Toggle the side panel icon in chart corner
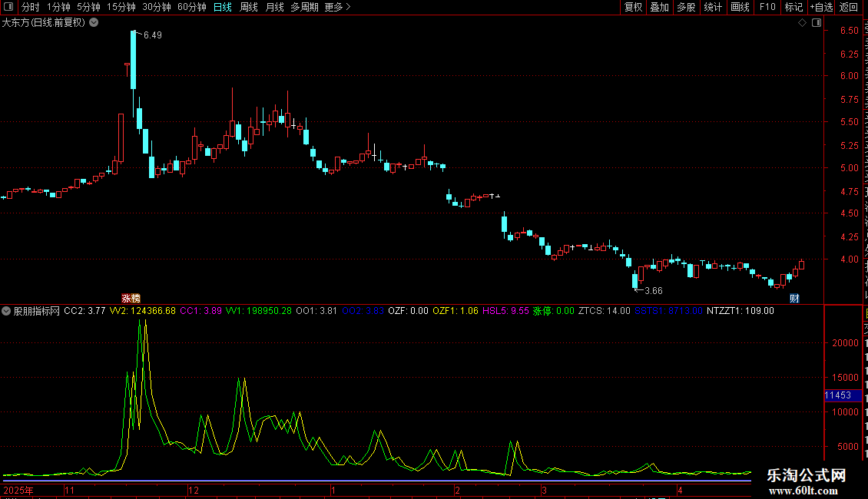The image size is (868, 499). [817, 23]
